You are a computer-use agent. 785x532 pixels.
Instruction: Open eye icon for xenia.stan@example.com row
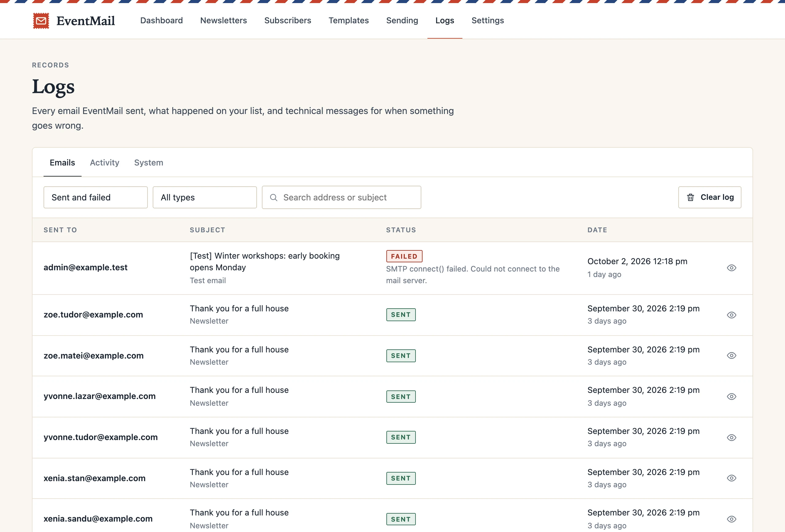click(x=731, y=478)
